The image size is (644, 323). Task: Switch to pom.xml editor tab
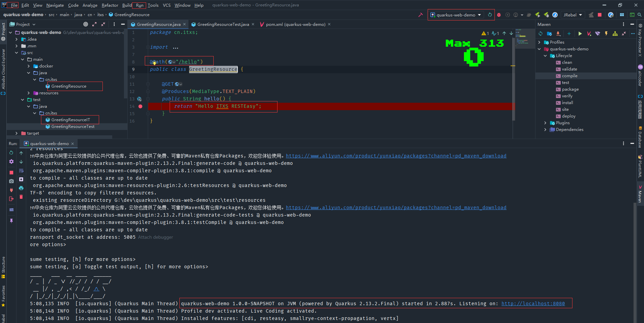tap(295, 24)
